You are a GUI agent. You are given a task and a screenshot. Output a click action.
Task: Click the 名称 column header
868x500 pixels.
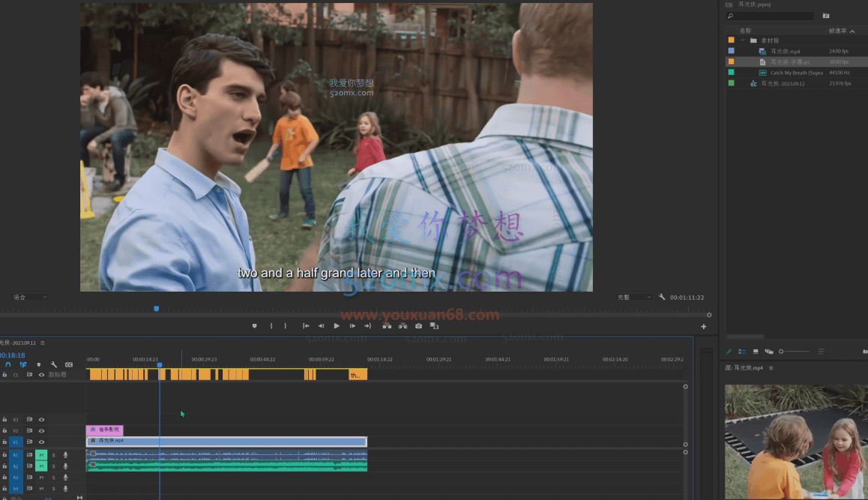pyautogui.click(x=746, y=31)
